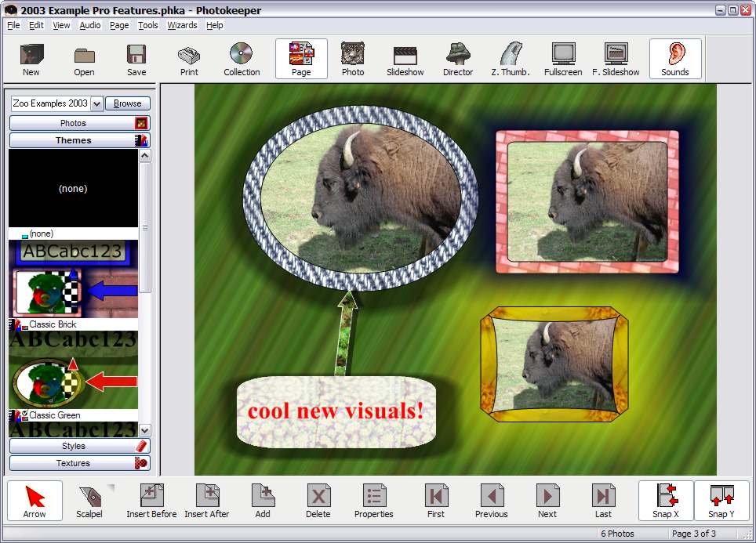
Task: Open the Edit menu
Action: 36,25
